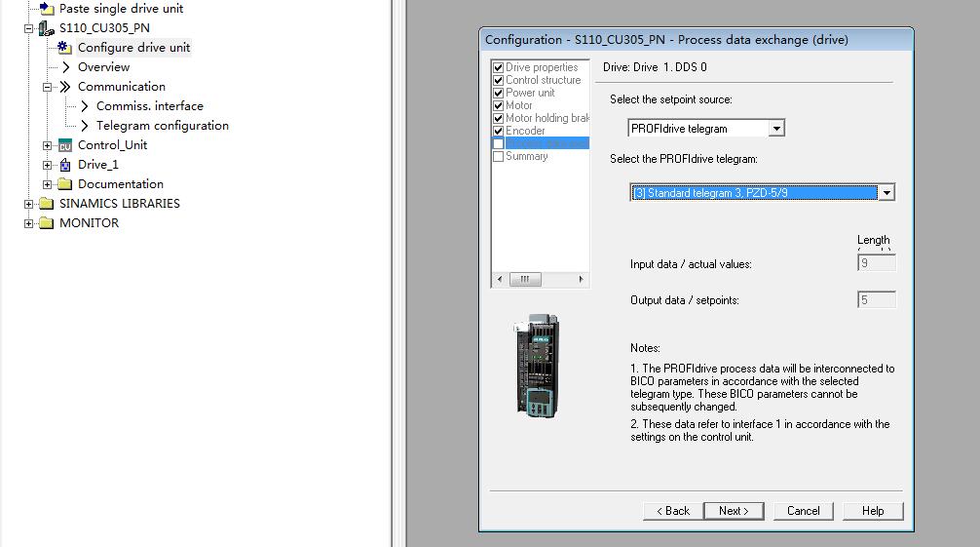Click the Paste single drive unit icon
Screen dimensions: 980x547
click(47, 8)
